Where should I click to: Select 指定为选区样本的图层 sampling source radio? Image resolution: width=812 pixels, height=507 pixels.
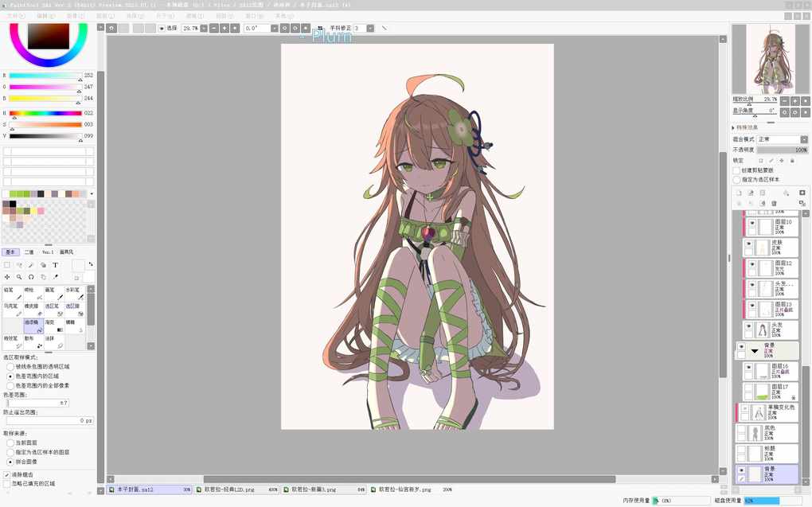pos(10,452)
